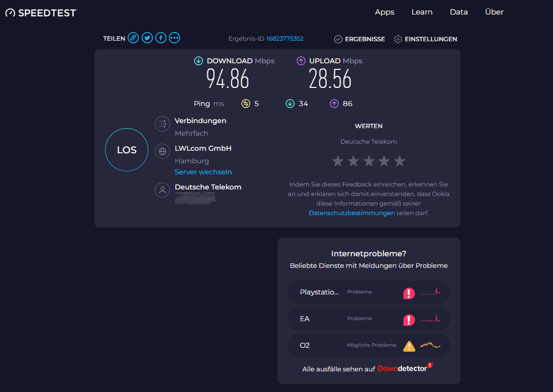Image resolution: width=553 pixels, height=392 pixels.
Task: Click the TEILEN label
Action: pyautogui.click(x=114, y=39)
